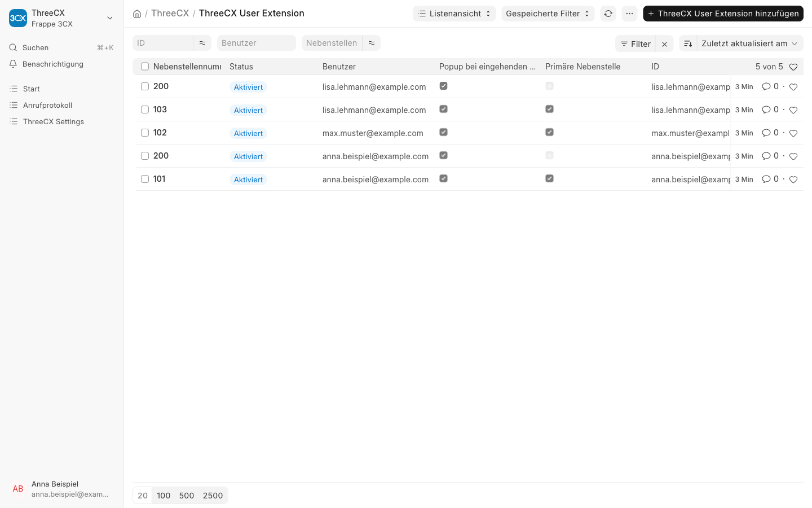This screenshot has width=812, height=508.
Task: Click max.muster@example.com in Benutzer column
Action: [x=373, y=133]
